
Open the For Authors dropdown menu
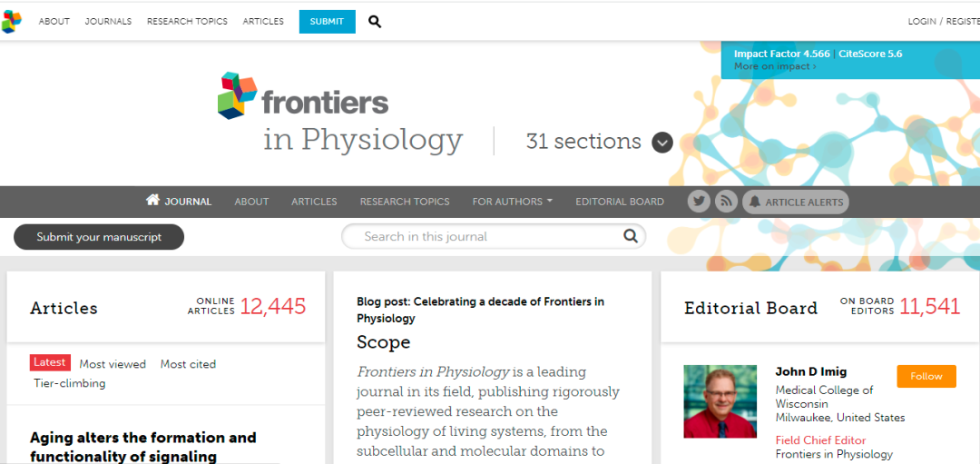pos(512,202)
